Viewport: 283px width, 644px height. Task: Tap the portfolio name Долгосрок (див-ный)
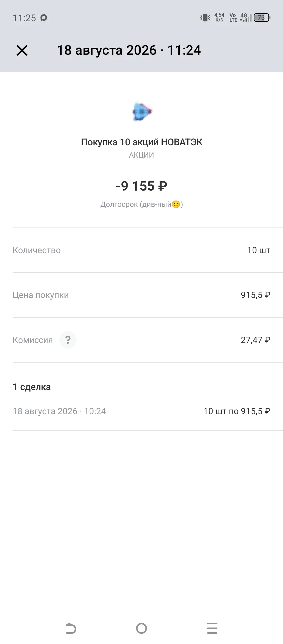(141, 204)
